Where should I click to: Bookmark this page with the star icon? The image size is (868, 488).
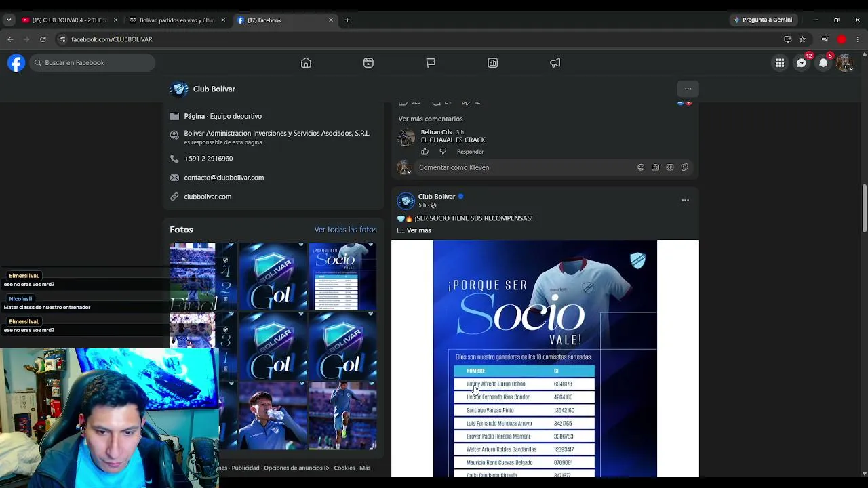[x=802, y=39]
